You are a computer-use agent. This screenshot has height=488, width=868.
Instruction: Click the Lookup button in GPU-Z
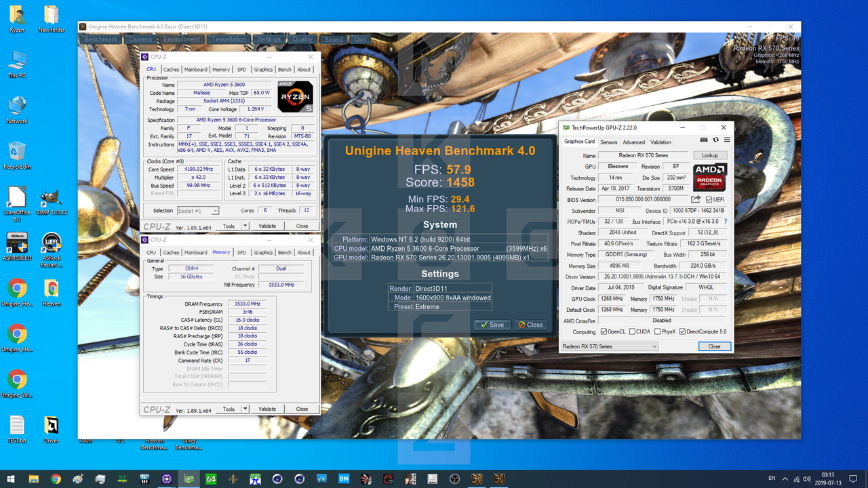(x=709, y=155)
